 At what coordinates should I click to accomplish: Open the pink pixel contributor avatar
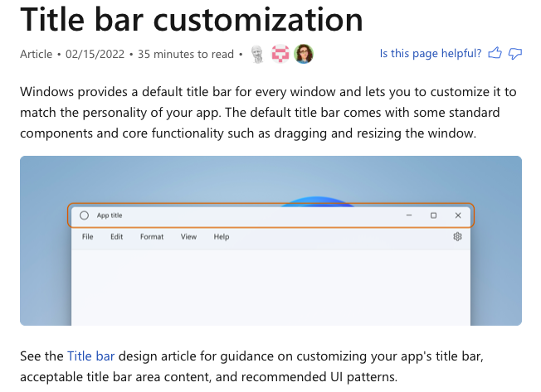[280, 54]
